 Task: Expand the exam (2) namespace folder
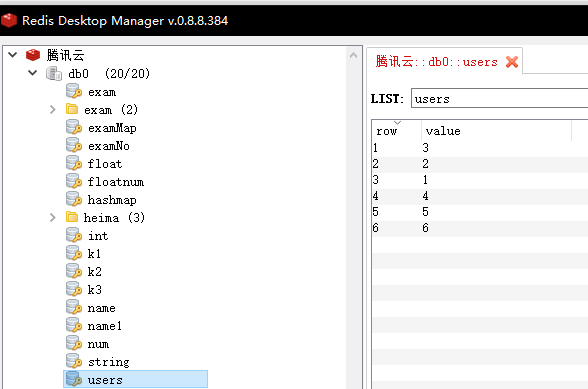[53, 110]
